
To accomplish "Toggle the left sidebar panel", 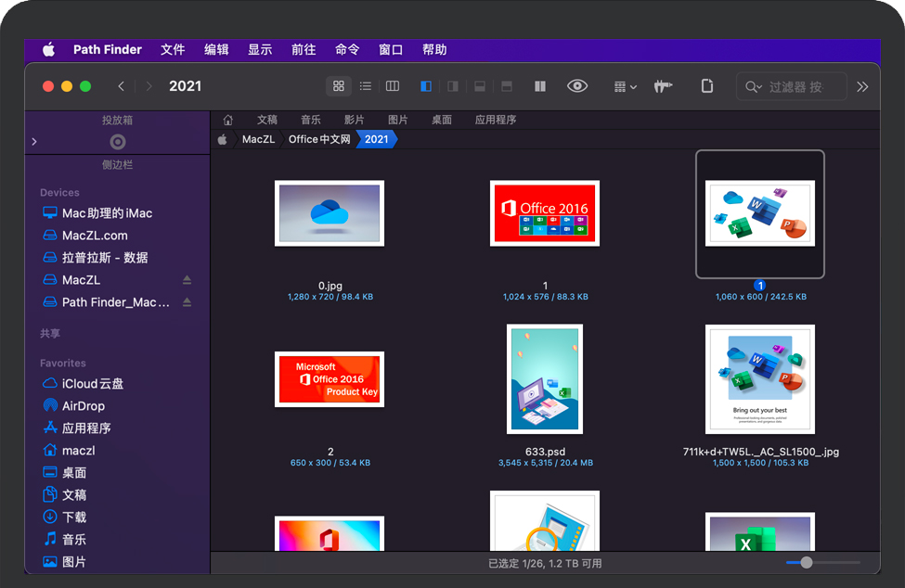I will 426,86.
